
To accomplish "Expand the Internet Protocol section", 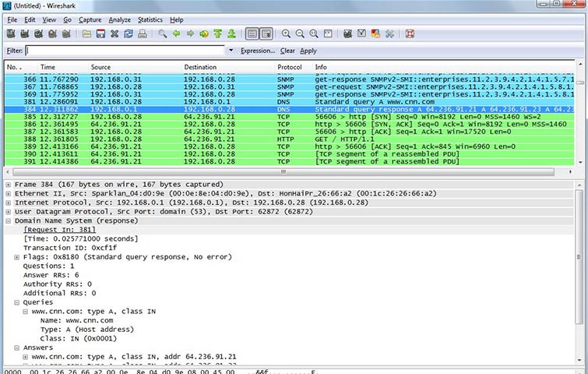I will pyautogui.click(x=9, y=203).
